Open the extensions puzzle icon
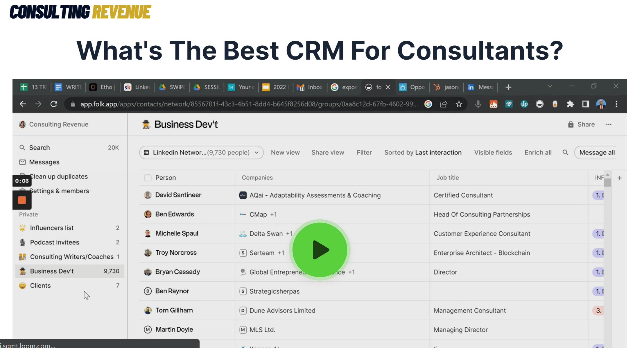The height and width of the screenshot is (348, 644). [x=570, y=104]
